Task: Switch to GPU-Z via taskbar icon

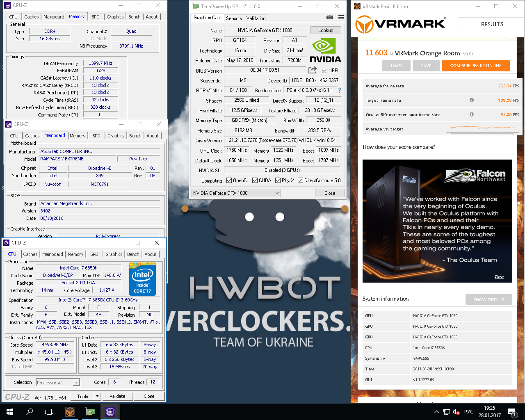Action: [x=90, y=412]
